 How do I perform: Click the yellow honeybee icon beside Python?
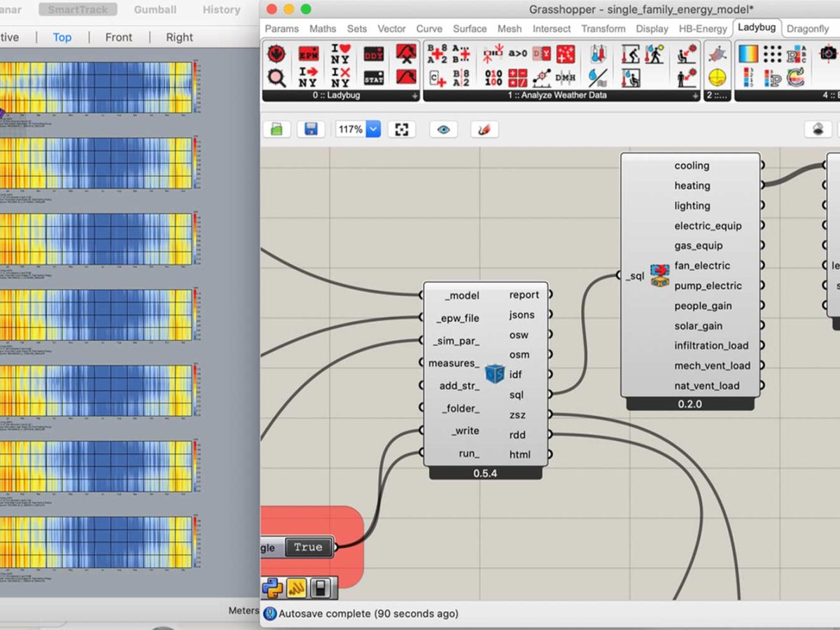coord(297,588)
